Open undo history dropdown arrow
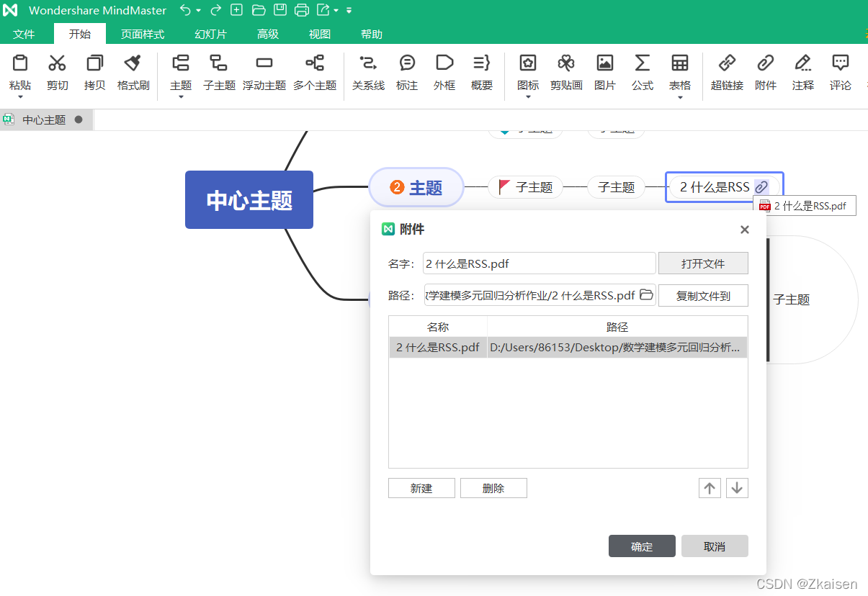This screenshot has width=868, height=596. point(198,11)
